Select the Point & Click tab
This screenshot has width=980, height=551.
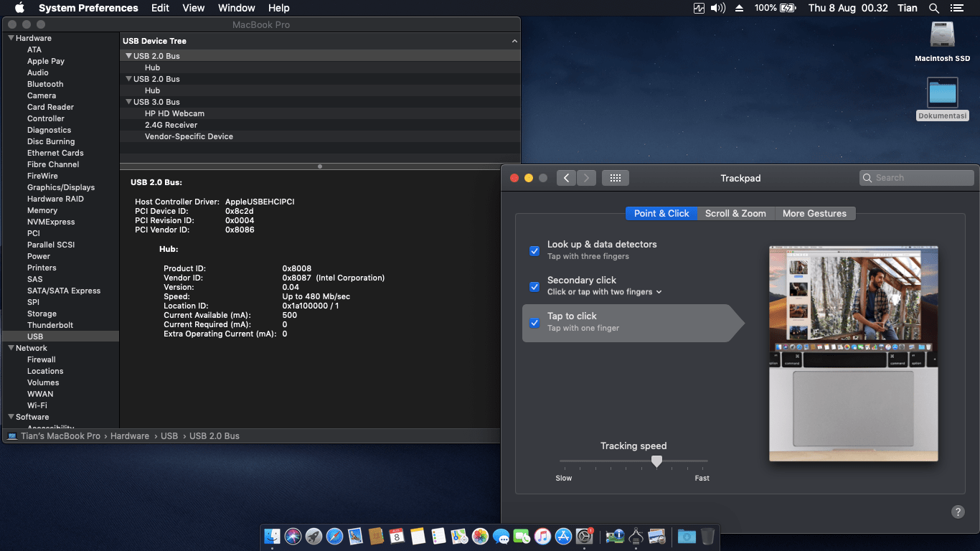pyautogui.click(x=661, y=213)
